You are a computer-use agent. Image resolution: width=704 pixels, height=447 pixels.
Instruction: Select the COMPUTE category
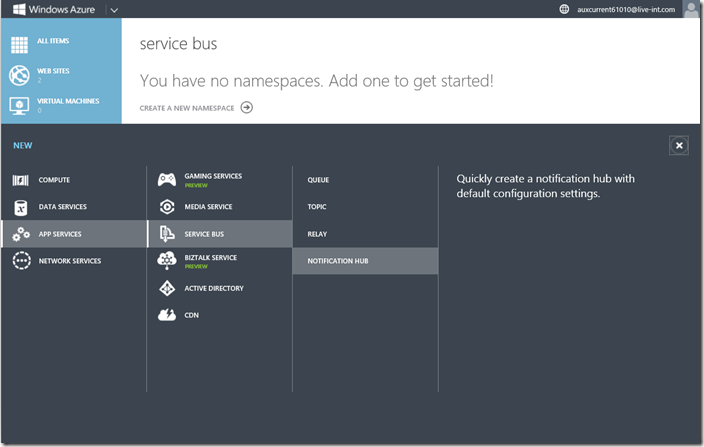pos(54,180)
